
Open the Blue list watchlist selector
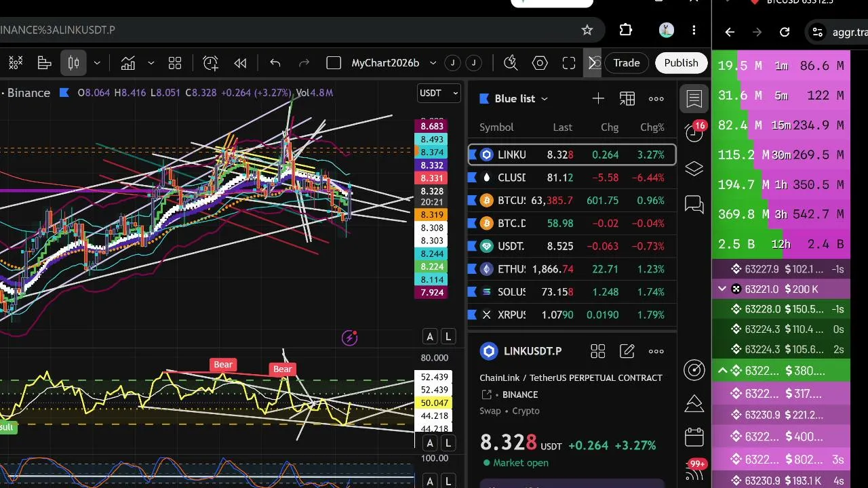pyautogui.click(x=514, y=99)
